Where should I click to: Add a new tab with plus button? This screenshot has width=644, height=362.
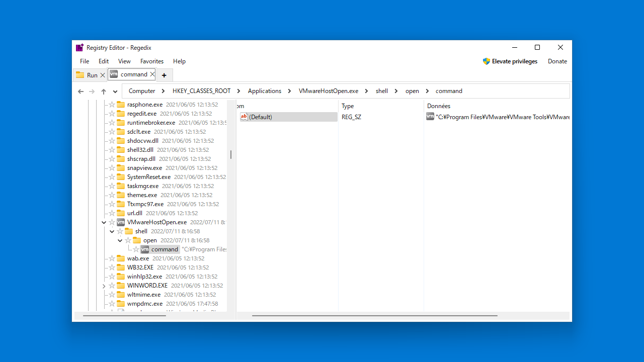[x=164, y=75]
